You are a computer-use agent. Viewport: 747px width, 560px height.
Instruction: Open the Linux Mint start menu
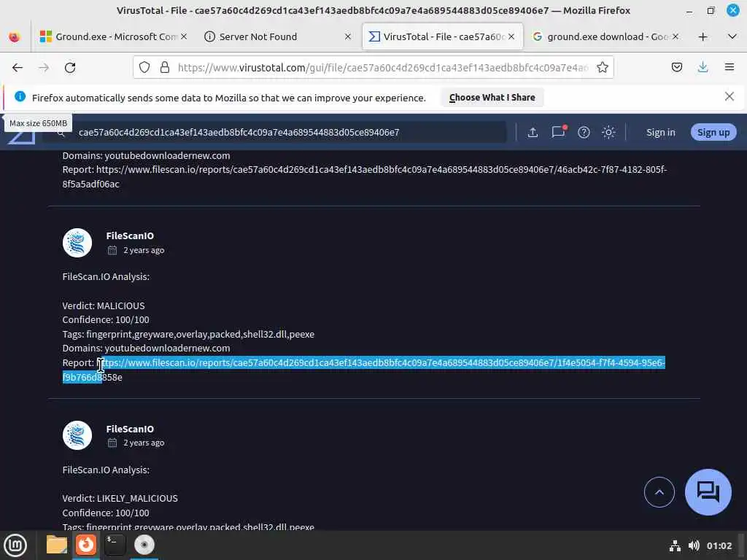(15, 545)
